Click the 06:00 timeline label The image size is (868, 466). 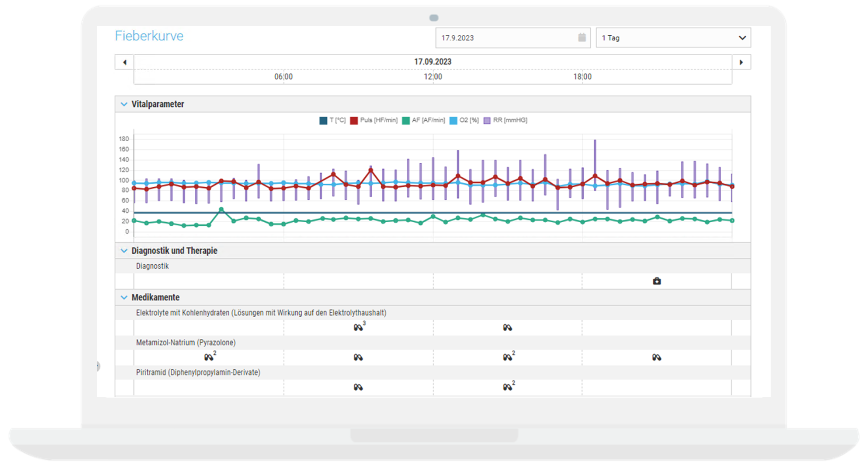[x=283, y=76]
